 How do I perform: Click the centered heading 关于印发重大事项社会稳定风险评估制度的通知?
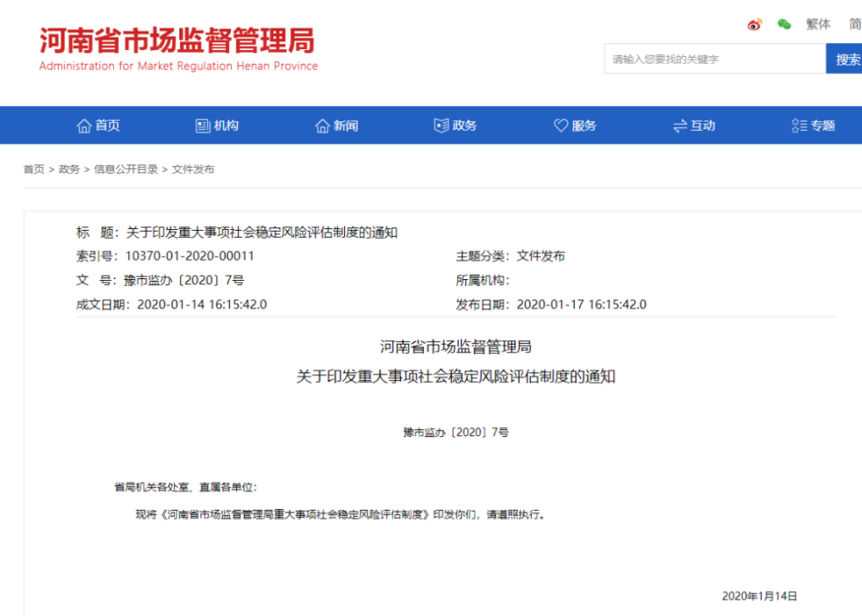tap(456, 376)
